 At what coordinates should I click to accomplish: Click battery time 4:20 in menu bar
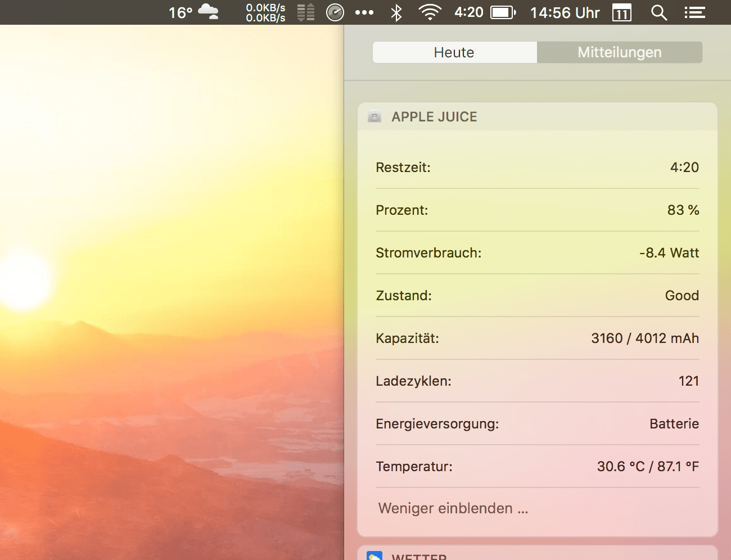[469, 12]
